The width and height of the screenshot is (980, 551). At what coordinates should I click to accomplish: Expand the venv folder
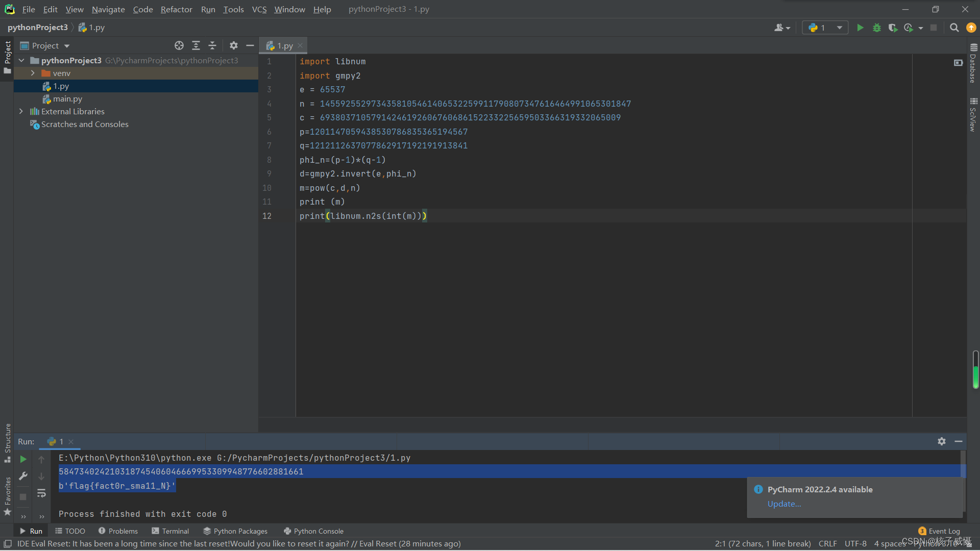click(33, 73)
